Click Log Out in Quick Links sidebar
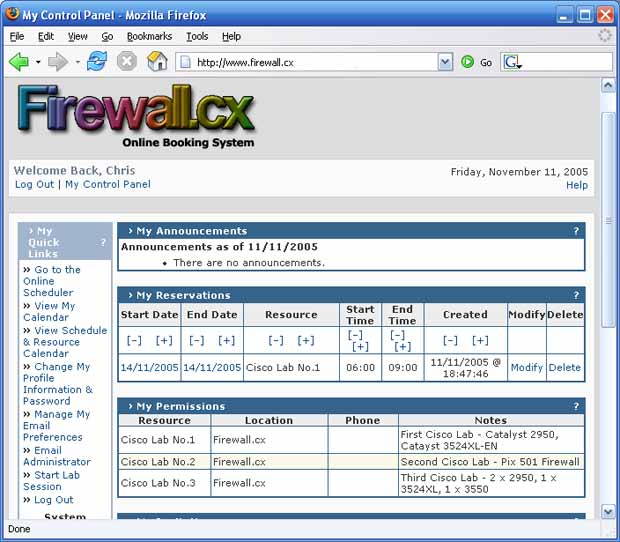Viewport: 620px width, 542px height. 54,500
